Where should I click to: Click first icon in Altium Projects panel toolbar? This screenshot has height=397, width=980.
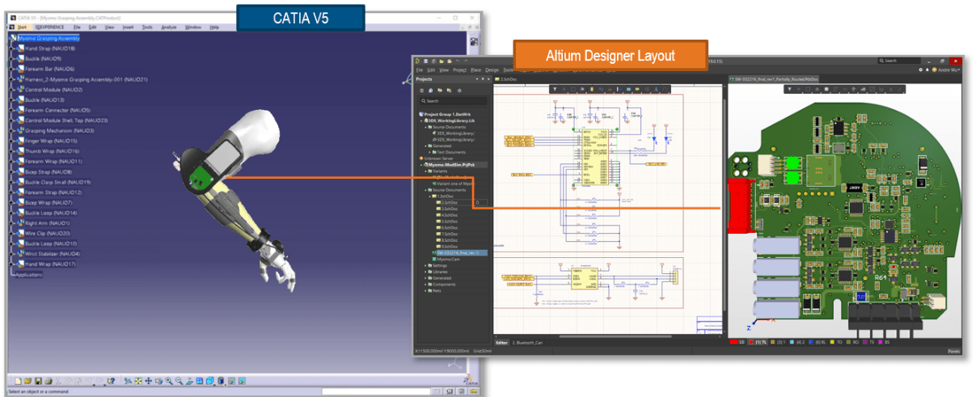click(x=421, y=91)
